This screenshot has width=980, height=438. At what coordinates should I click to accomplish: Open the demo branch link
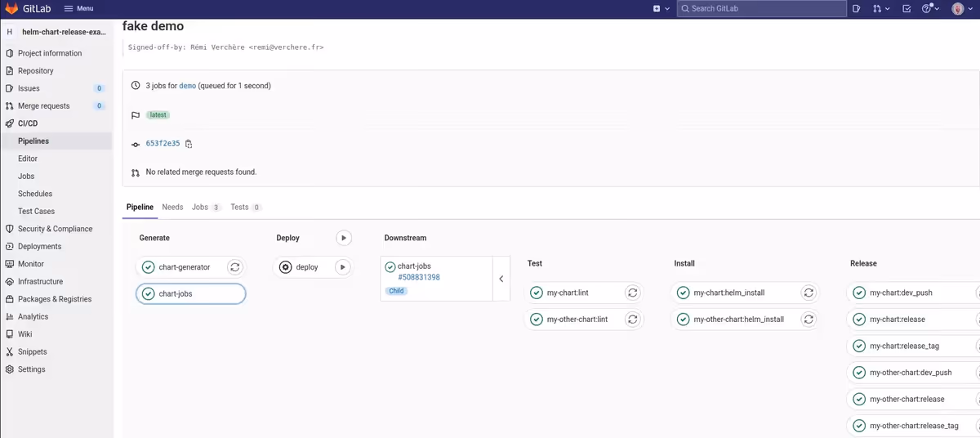click(x=187, y=86)
